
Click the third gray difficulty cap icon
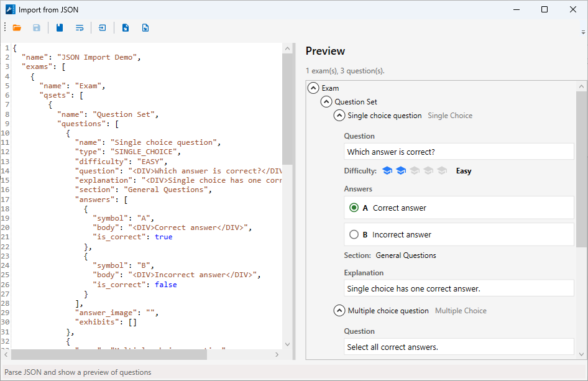coord(415,171)
